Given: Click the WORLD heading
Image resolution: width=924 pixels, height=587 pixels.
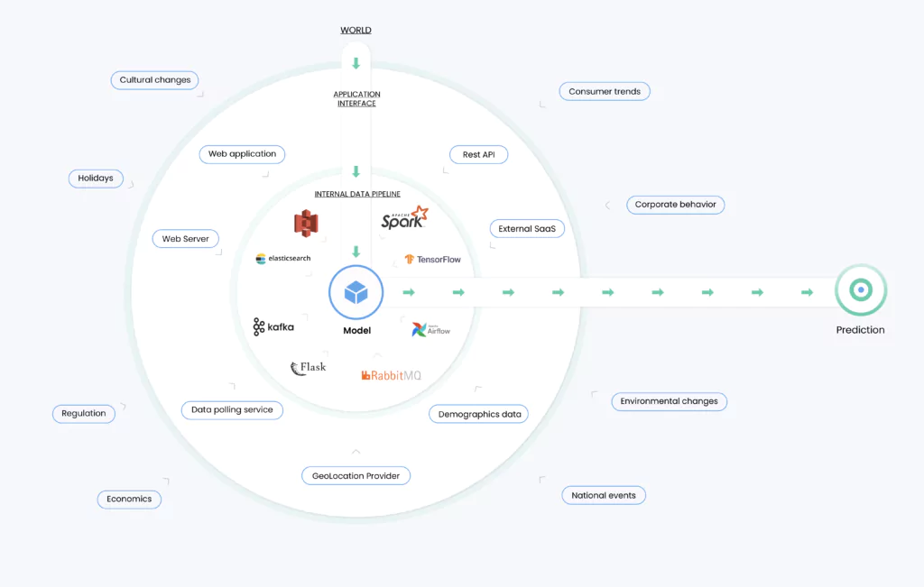Looking at the screenshot, I should click(356, 30).
